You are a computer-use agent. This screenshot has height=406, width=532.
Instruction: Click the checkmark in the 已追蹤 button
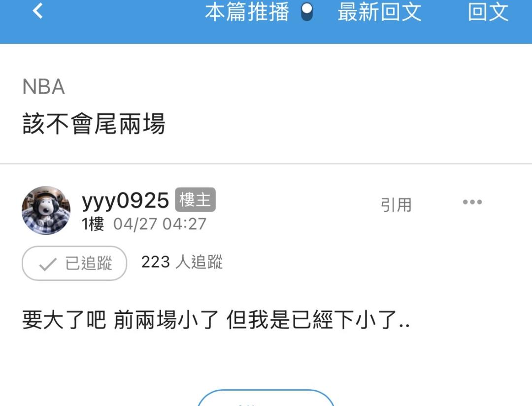48,265
